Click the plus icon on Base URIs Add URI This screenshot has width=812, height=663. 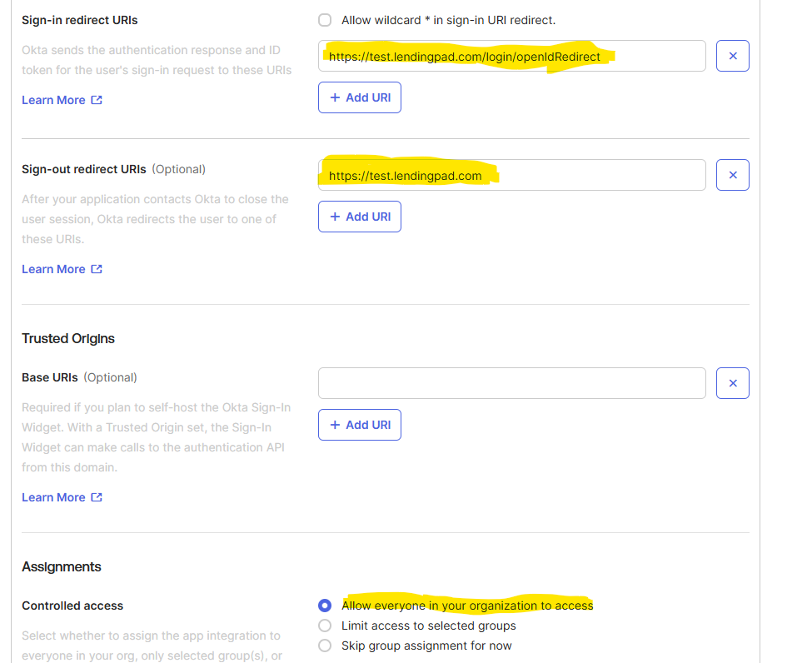pos(336,425)
